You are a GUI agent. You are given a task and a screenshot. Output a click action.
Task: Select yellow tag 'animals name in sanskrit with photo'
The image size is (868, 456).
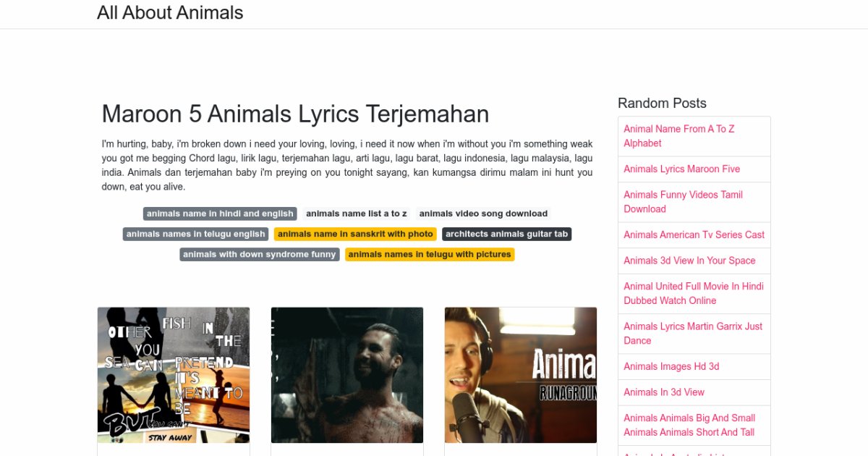tap(355, 234)
